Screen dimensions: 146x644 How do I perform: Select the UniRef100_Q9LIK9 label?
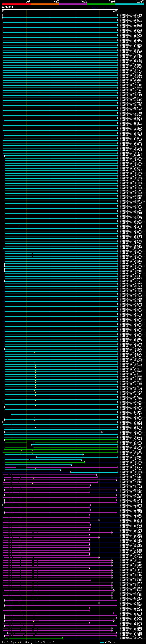click(x=131, y=40)
